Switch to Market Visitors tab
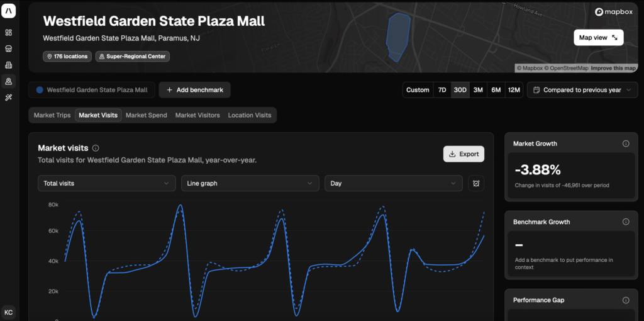The image size is (644, 321). (x=197, y=115)
